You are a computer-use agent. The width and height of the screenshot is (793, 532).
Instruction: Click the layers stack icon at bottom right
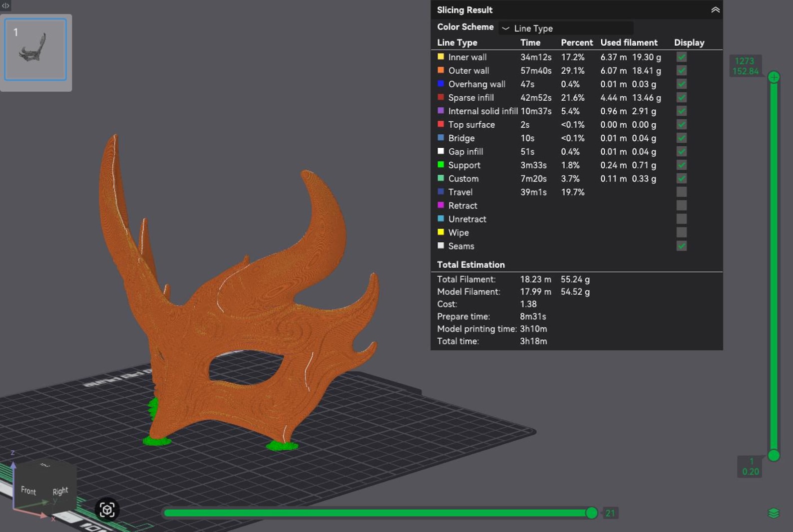773,513
